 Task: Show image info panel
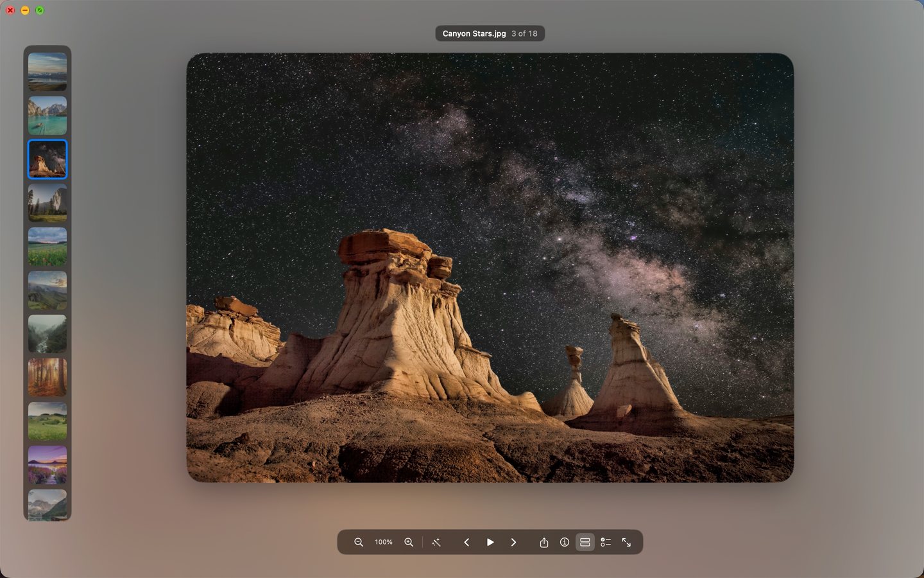click(x=565, y=542)
